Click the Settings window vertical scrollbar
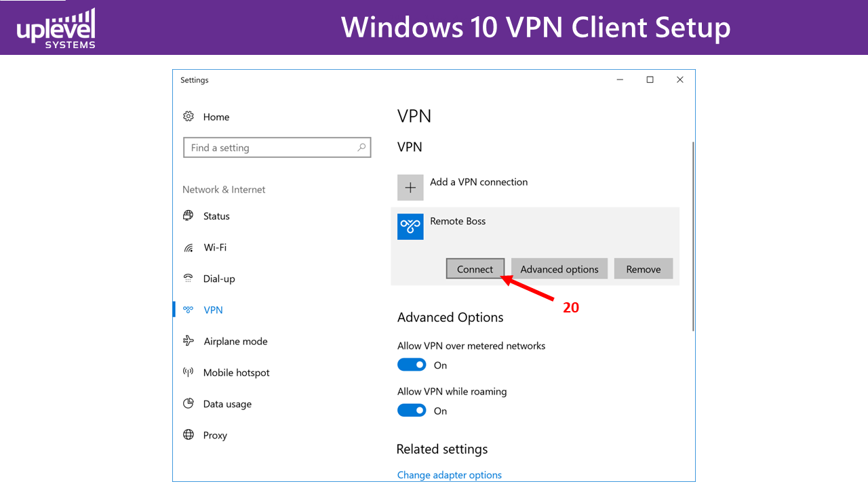Viewport: 868px width, 488px height. tap(692, 236)
